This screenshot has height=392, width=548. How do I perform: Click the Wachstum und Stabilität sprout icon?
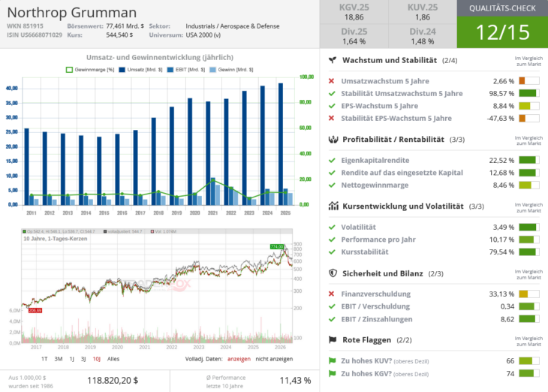(333, 60)
